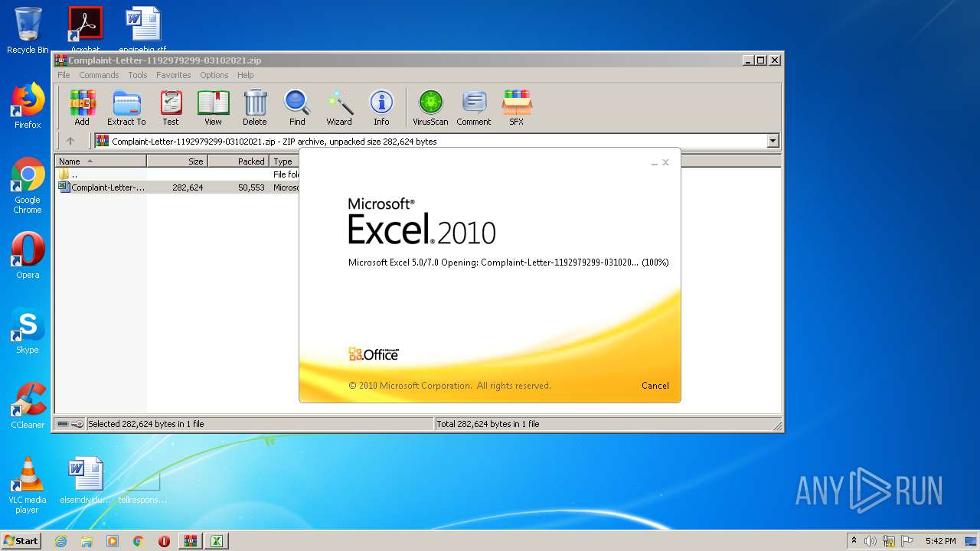Image resolution: width=980 pixels, height=551 pixels.
Task: Show hidden tray icons arrow
Action: coord(854,541)
